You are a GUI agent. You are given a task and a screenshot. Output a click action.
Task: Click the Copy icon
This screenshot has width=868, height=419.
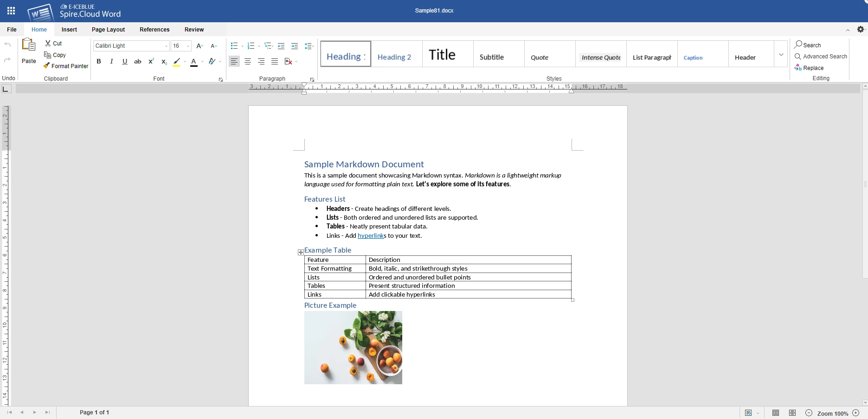tap(47, 55)
